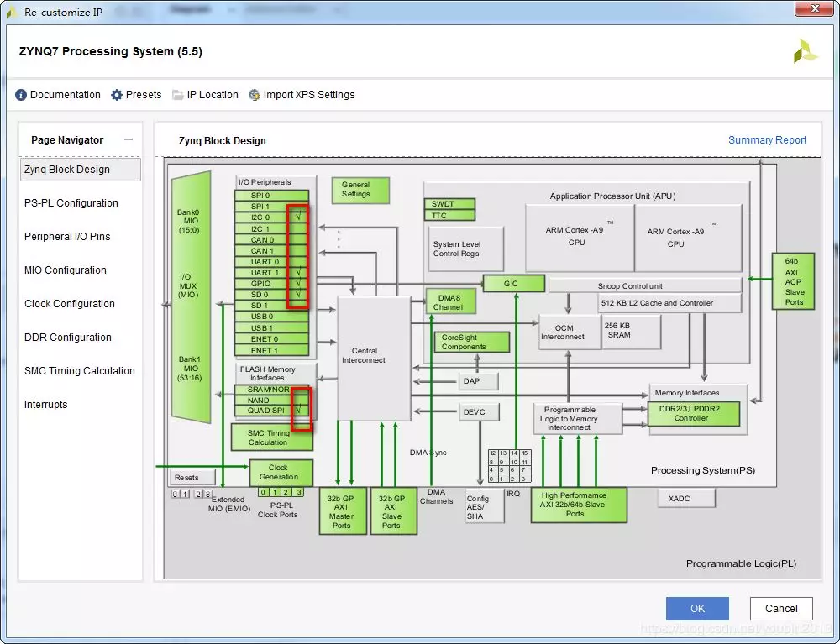This screenshot has height=644, width=840.
Task: Click Programmable Logic to Memory Interconnect block
Action: point(578,419)
